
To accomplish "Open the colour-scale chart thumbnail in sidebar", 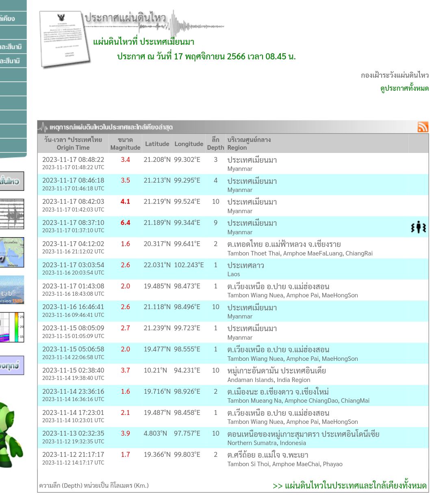I will pos(12,327).
